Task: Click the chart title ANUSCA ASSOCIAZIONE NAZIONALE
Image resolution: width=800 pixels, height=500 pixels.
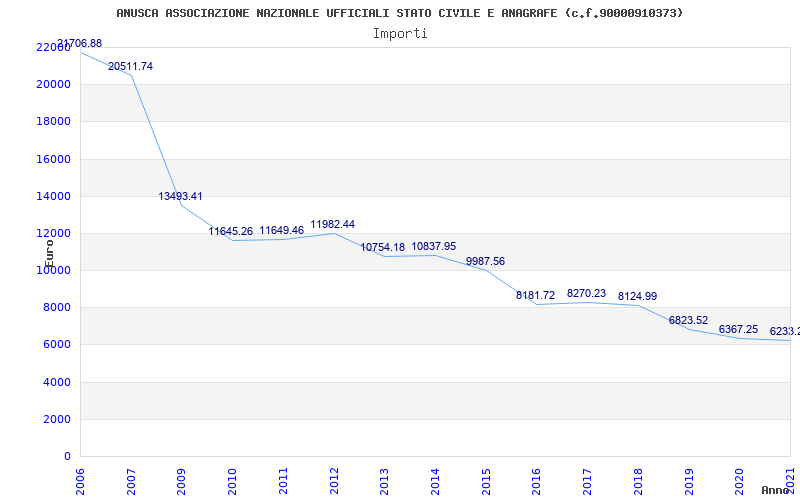Action: (x=400, y=13)
